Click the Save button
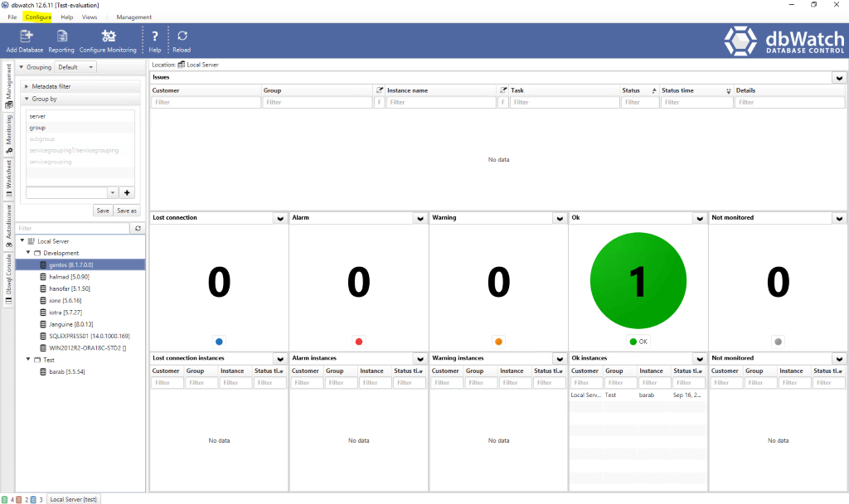849x504 pixels. point(103,211)
